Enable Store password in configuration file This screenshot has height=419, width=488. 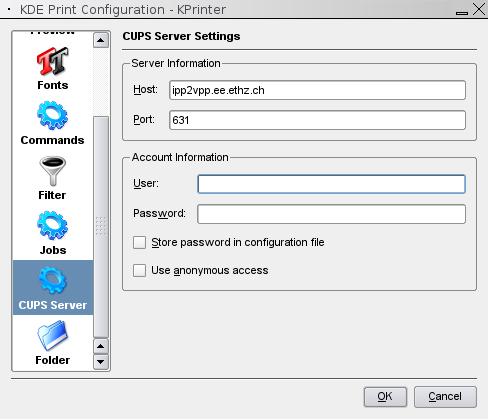coord(139,242)
